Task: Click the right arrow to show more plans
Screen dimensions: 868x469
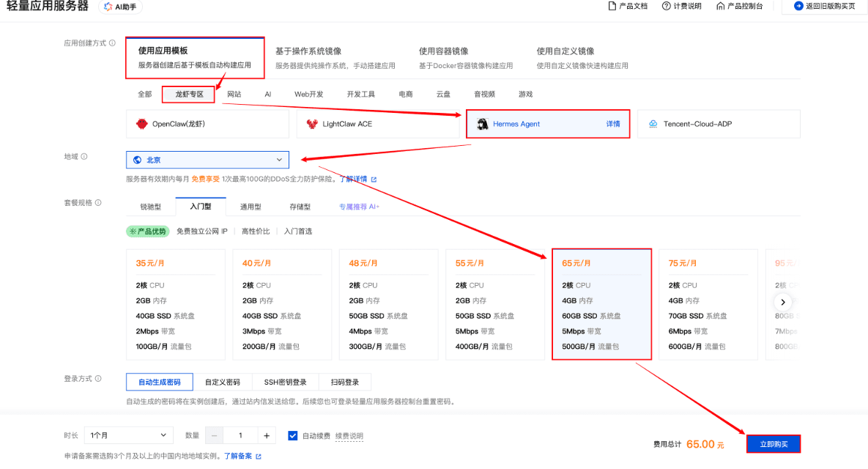Action: 783,302
